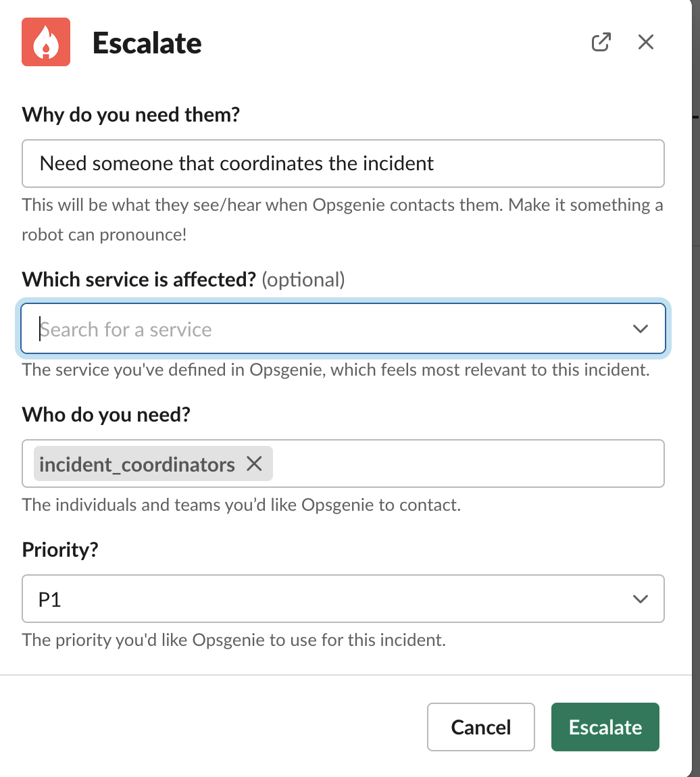Click the Escalate dialog title

click(147, 43)
